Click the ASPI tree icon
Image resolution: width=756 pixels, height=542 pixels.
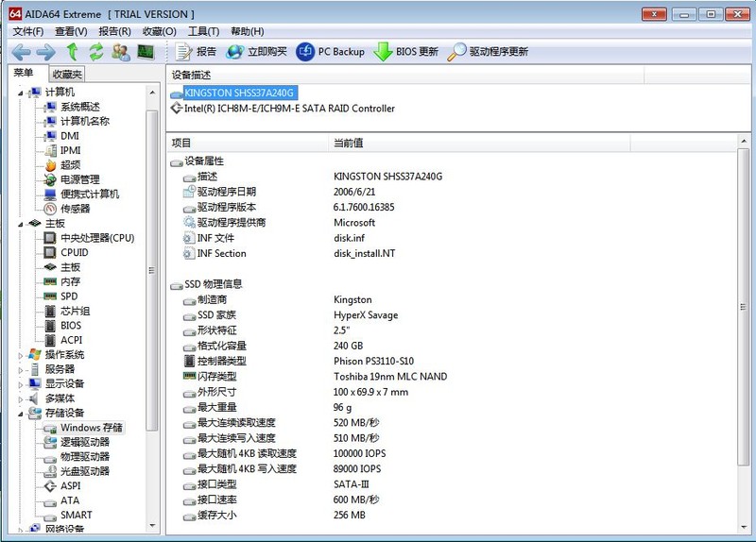[50, 486]
